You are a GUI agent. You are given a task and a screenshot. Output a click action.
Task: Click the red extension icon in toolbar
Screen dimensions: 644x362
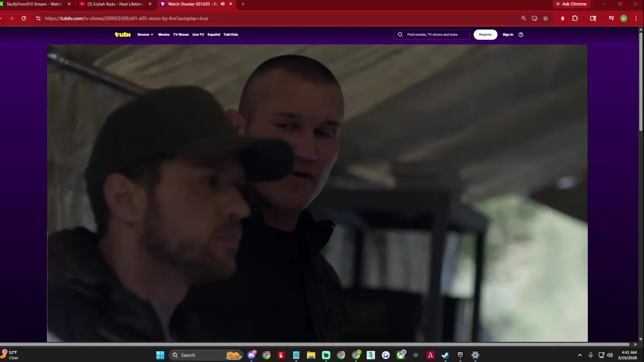[562, 18]
